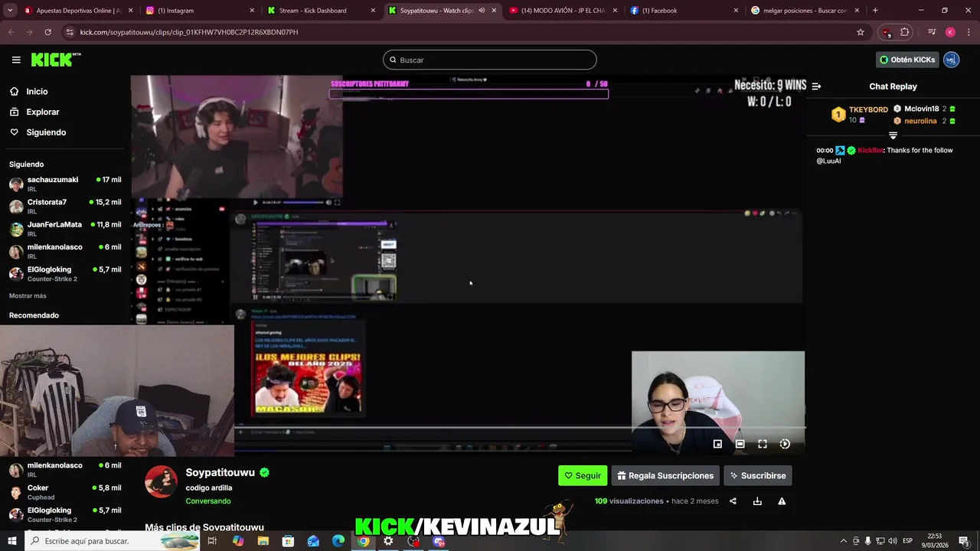
Task: Click the 109 visualizaciones text
Action: (629, 501)
